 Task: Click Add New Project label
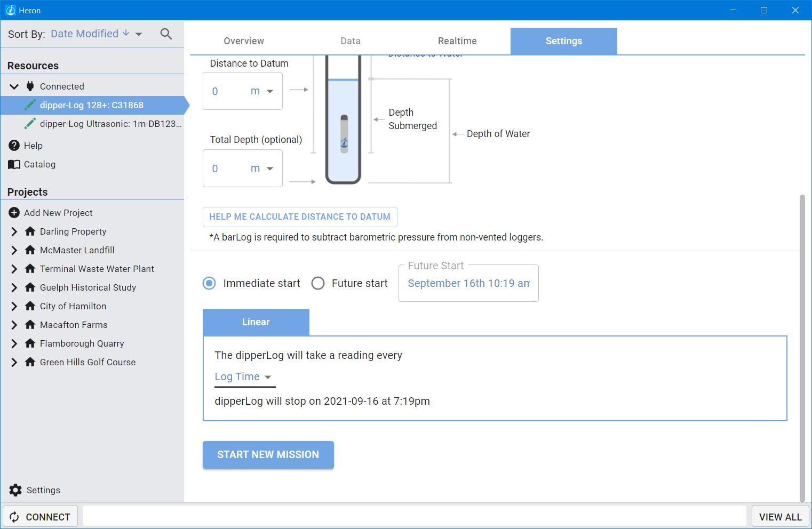pyautogui.click(x=58, y=213)
